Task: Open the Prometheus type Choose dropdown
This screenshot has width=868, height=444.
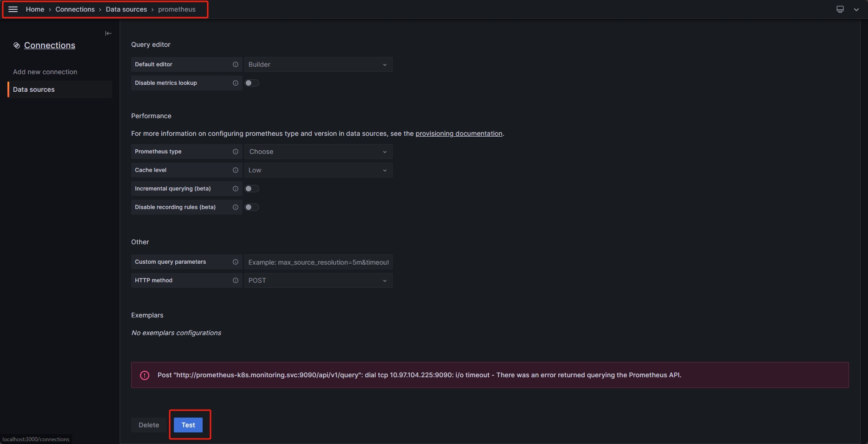Action: point(319,152)
